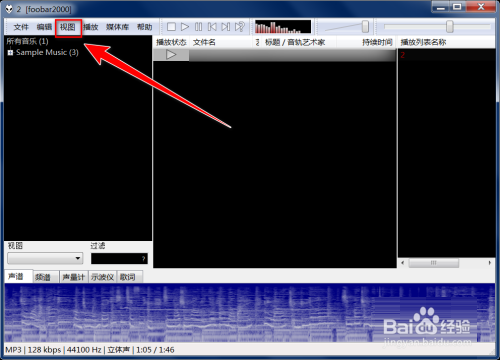500x360 pixels.
Task: Expand the Sample Music (3) node
Action: [x=10, y=52]
